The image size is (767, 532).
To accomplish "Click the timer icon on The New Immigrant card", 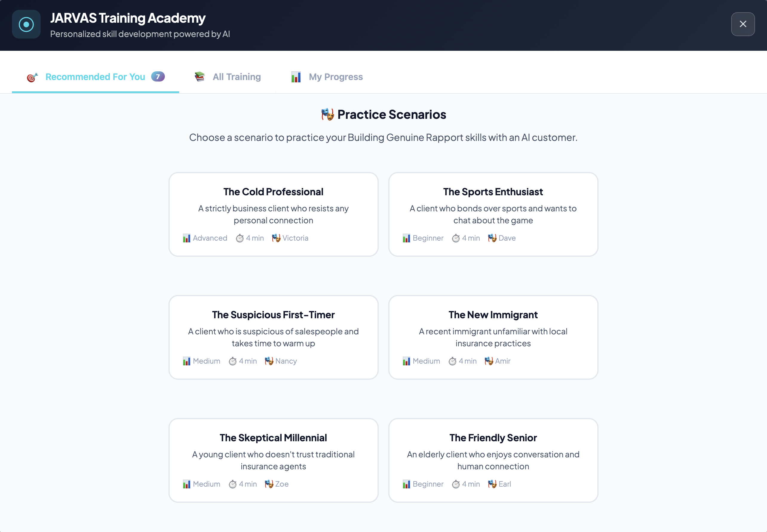I will tap(452, 361).
